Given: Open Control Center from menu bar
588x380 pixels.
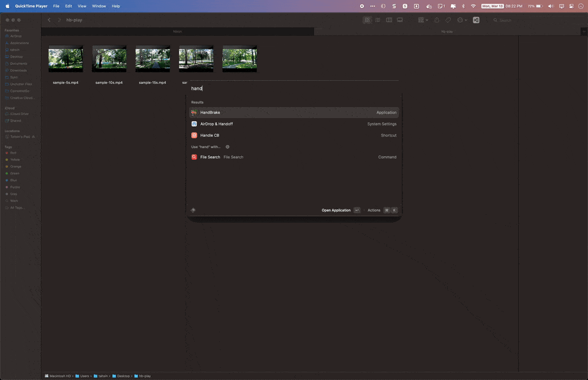Looking at the screenshot, I should tap(571, 6).
